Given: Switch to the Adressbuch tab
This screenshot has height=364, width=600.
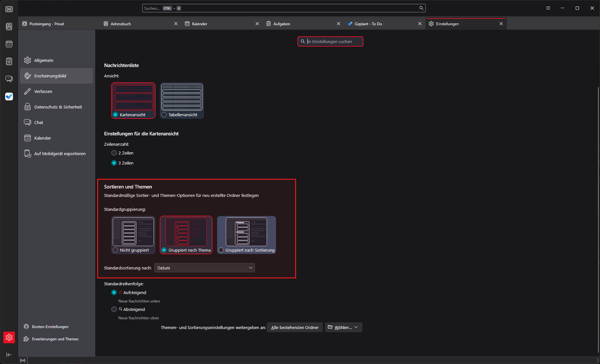Looking at the screenshot, I should point(141,24).
